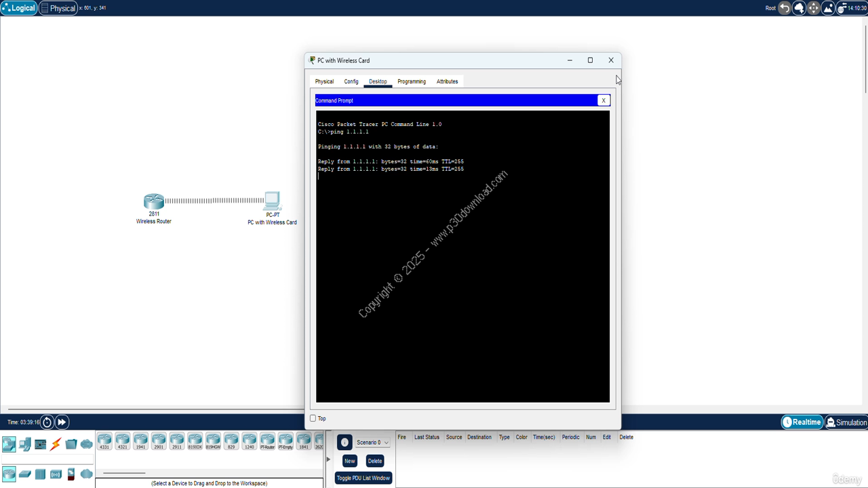
Task: Pick the 1841 router model
Action: (x=303, y=441)
